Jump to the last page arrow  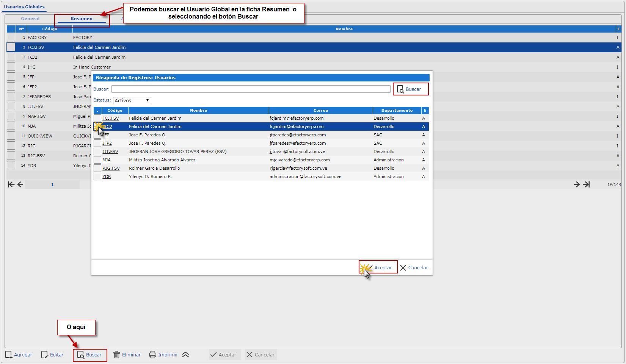(587, 184)
